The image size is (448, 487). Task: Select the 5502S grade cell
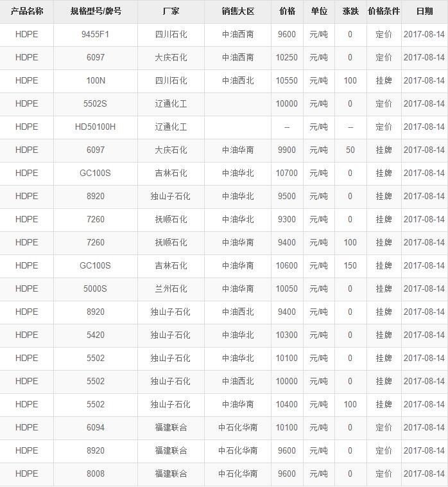coord(95,103)
